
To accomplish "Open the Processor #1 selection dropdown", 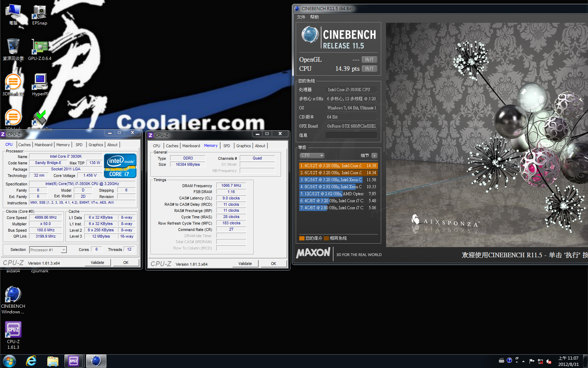I will 48,250.
